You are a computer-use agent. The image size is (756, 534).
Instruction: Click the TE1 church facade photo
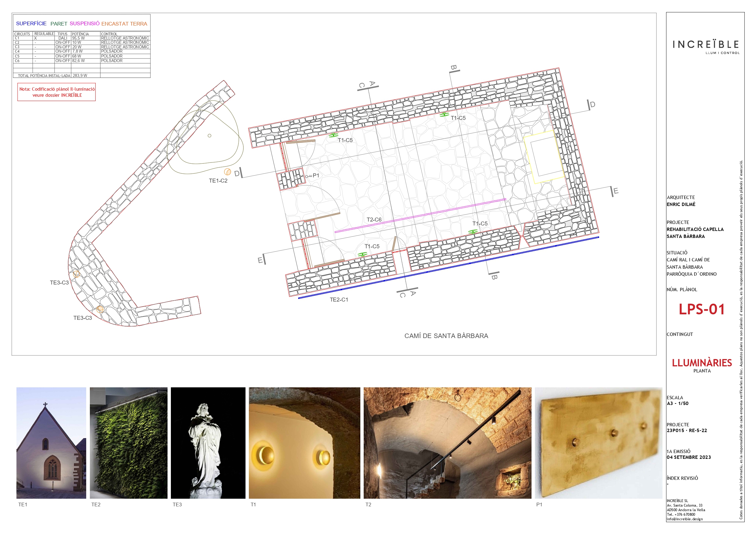[x=51, y=442]
